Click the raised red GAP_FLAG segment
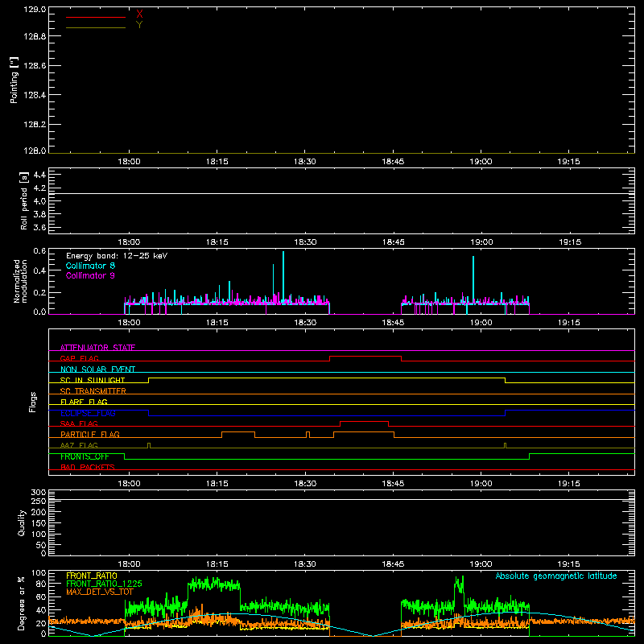Viewport: 644px width, 644px height. (x=365, y=356)
